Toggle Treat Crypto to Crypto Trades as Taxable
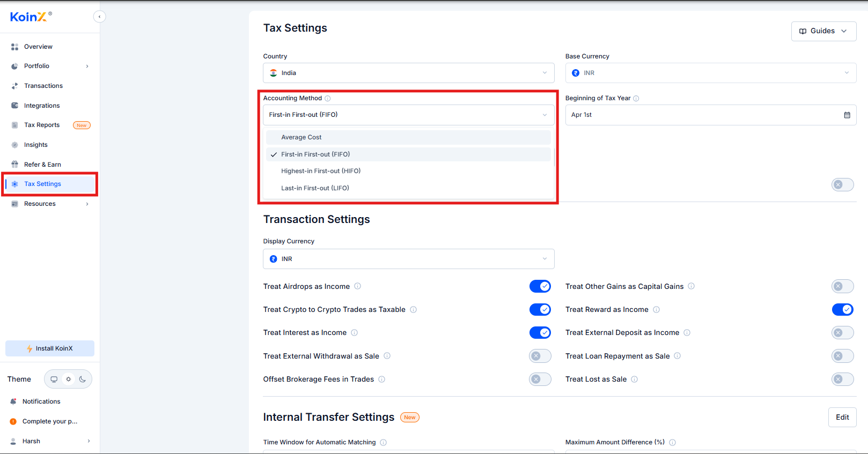Image resolution: width=868 pixels, height=454 pixels. (x=540, y=309)
